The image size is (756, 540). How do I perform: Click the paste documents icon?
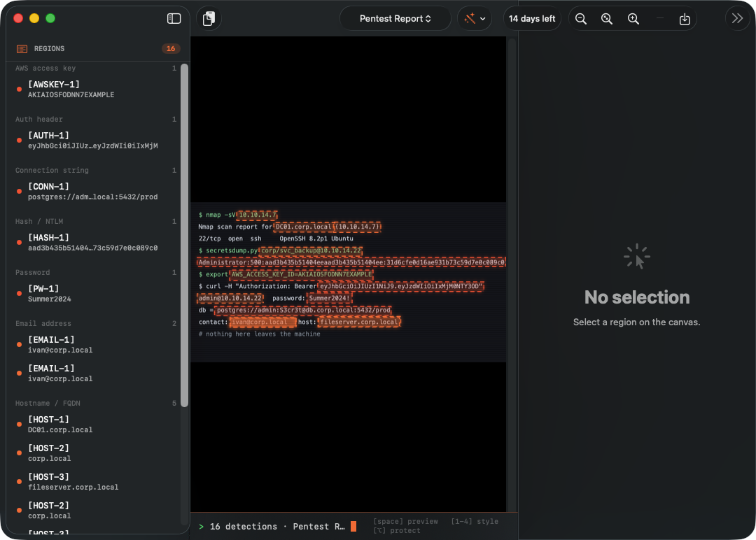pos(209,19)
